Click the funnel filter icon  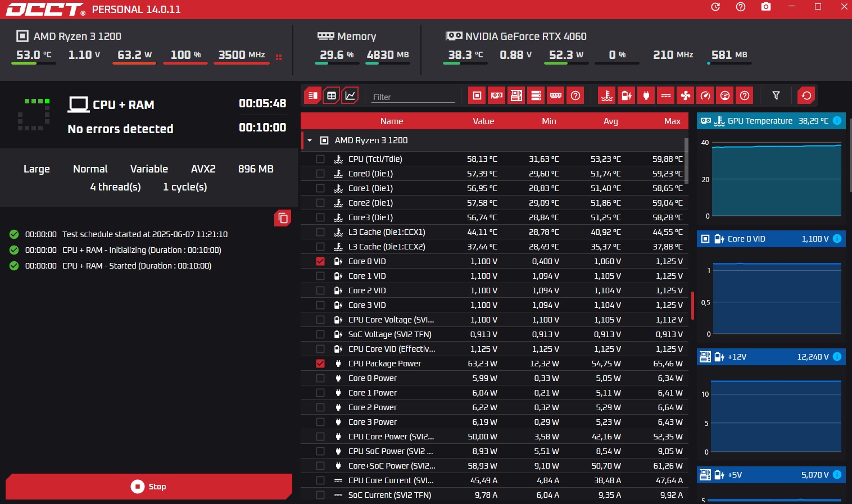(x=776, y=96)
